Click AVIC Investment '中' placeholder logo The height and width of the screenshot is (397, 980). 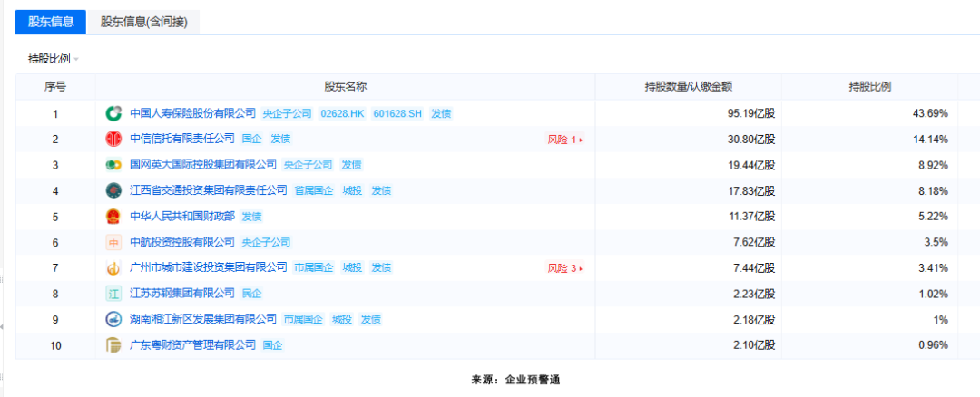[x=113, y=242]
